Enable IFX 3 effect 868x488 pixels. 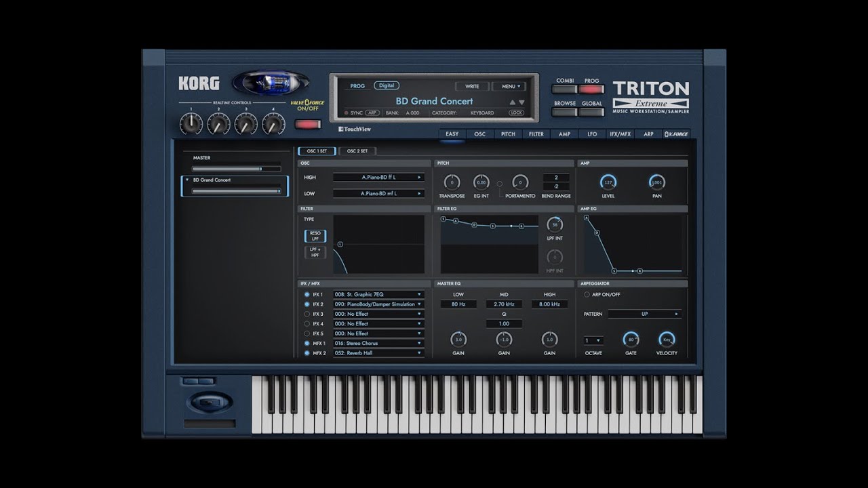coord(307,314)
